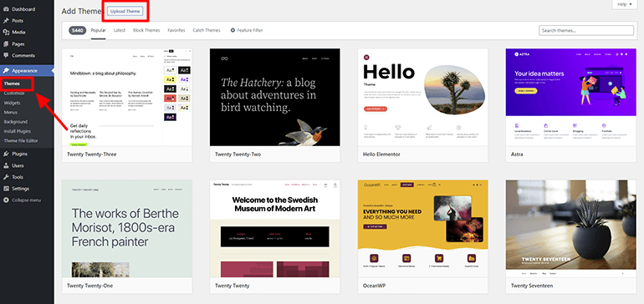Image resolution: width=644 pixels, height=304 pixels.
Task: Click the Tools wrench icon
Action: coord(6,177)
